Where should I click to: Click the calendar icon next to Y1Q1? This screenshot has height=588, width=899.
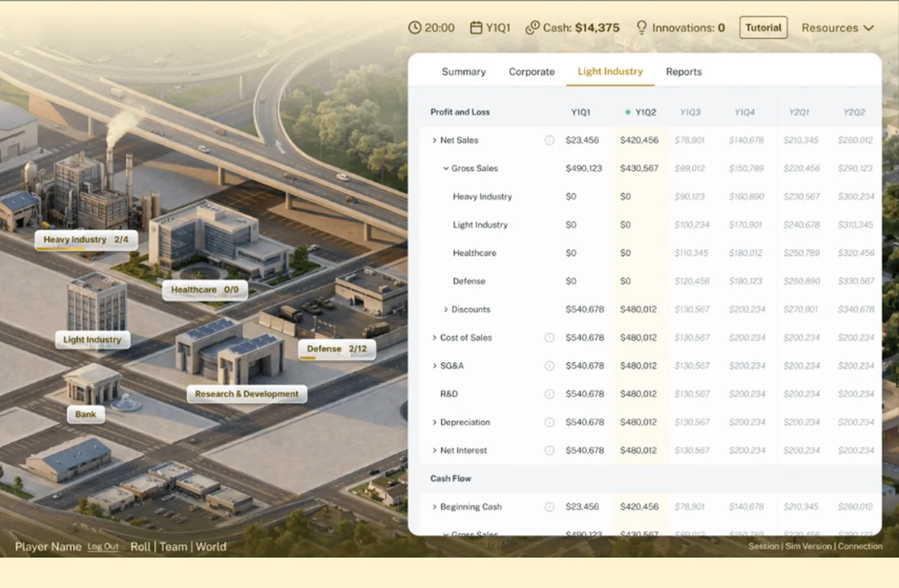pos(476,28)
